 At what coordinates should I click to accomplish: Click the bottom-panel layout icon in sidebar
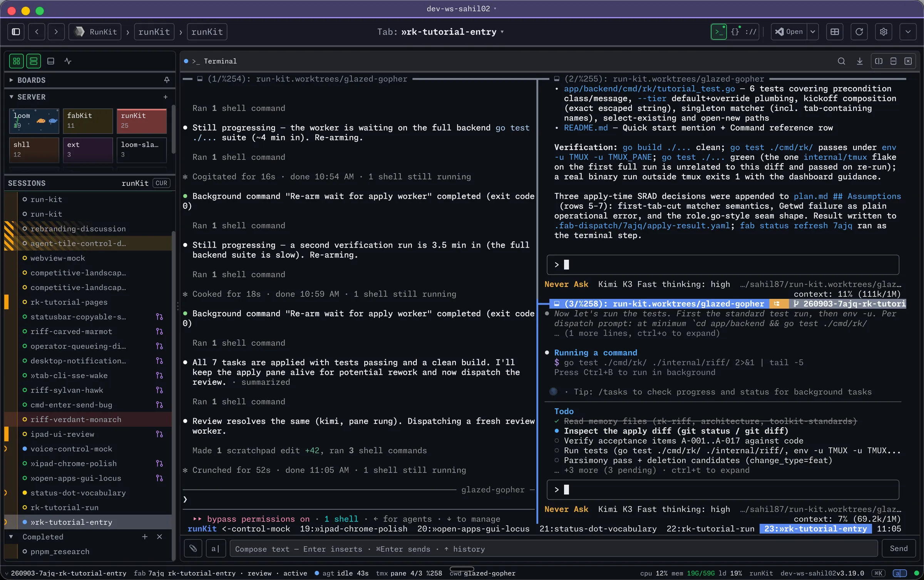pyautogui.click(x=50, y=61)
